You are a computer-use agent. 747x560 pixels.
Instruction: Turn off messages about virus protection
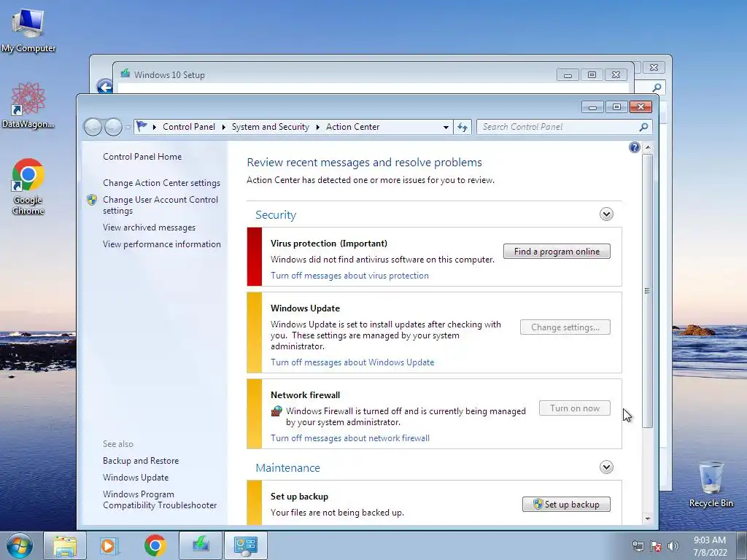tap(349, 276)
